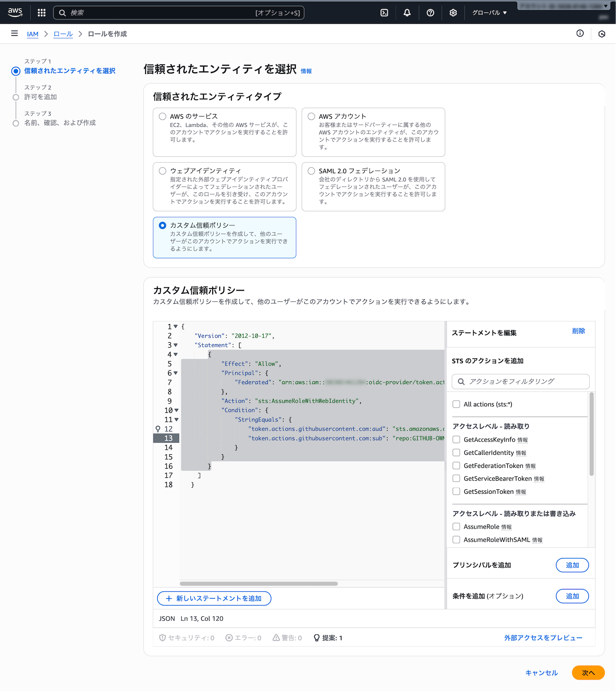Check the GetCallerIdentity action checkbox
Image resolution: width=616 pixels, height=692 pixels.
point(456,453)
